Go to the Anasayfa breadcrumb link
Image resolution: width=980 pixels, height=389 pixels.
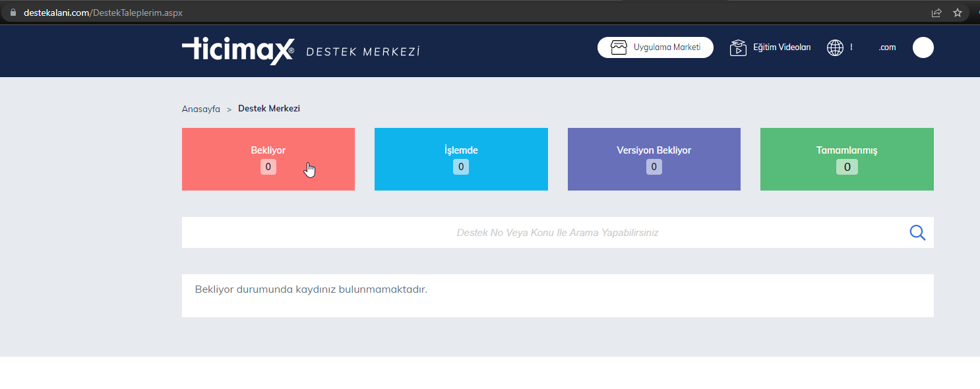pyautogui.click(x=201, y=109)
